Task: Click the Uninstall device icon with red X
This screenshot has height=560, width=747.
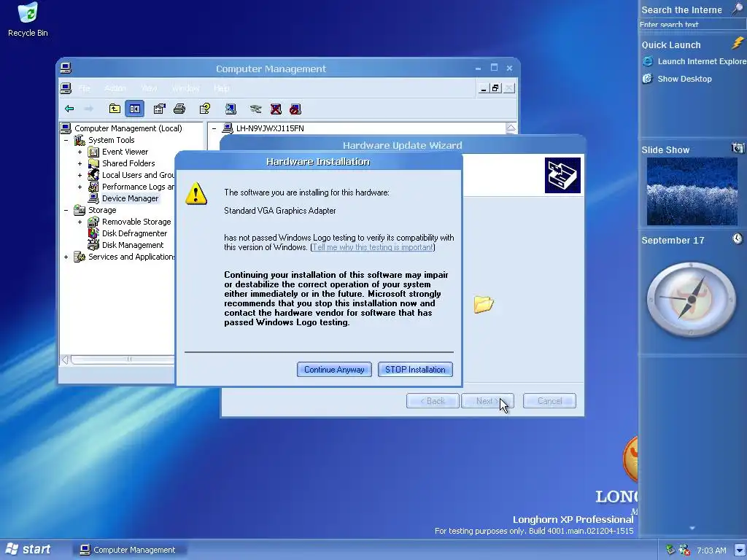Action: pyautogui.click(x=276, y=109)
